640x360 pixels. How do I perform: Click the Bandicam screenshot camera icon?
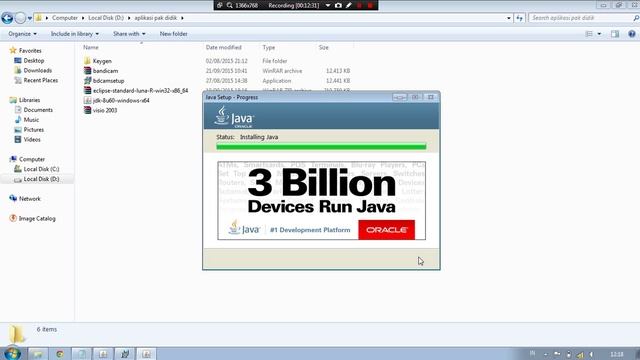click(x=338, y=5)
